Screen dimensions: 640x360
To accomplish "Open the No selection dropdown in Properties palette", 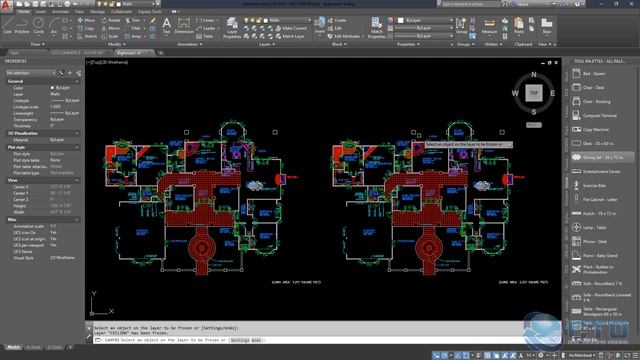I will point(31,73).
